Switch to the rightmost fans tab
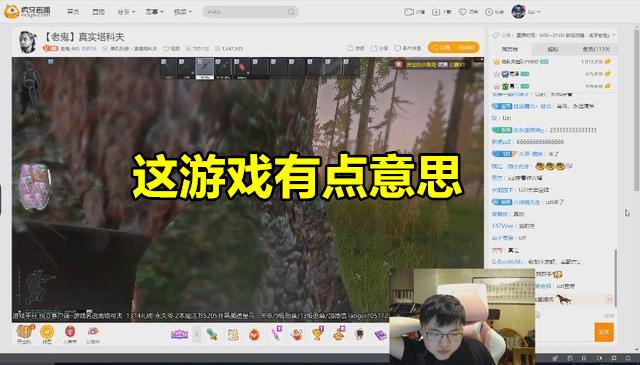The image size is (640, 365). pos(596,49)
